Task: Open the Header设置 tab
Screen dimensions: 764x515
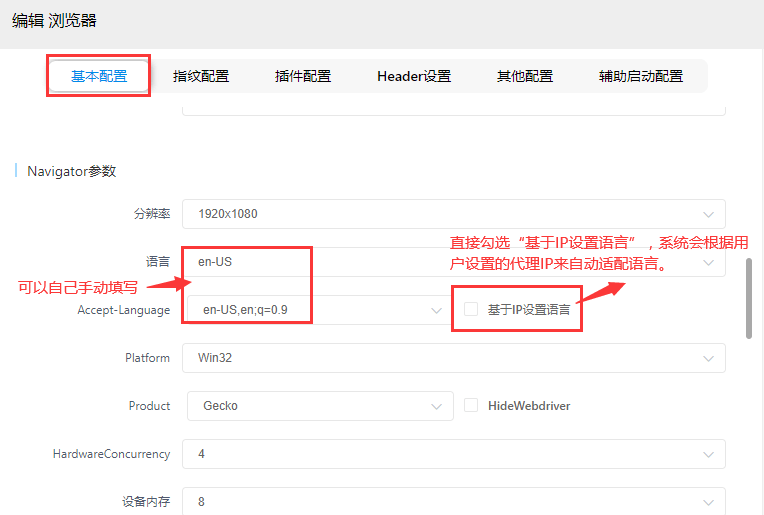Action: 413,76
